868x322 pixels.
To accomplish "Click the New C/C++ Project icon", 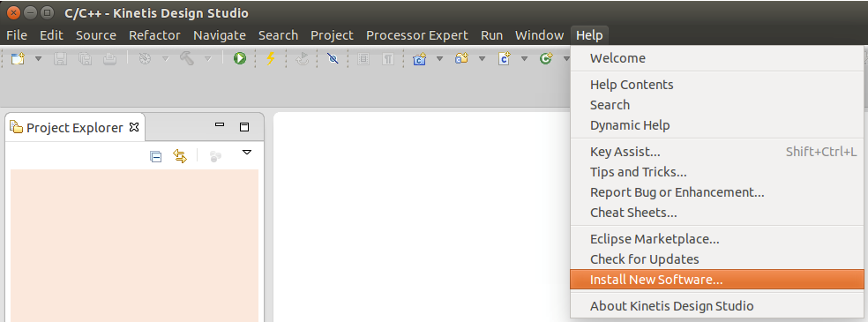I will (x=420, y=58).
